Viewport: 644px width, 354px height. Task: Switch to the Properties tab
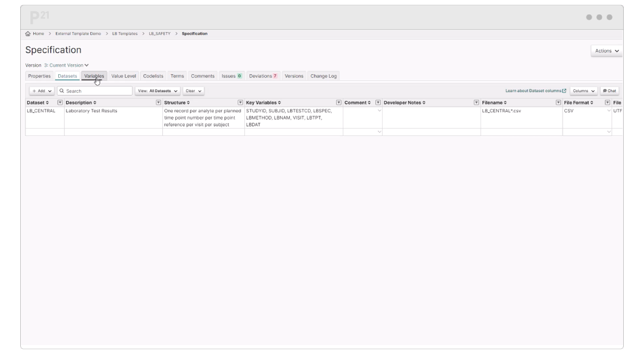[39, 76]
